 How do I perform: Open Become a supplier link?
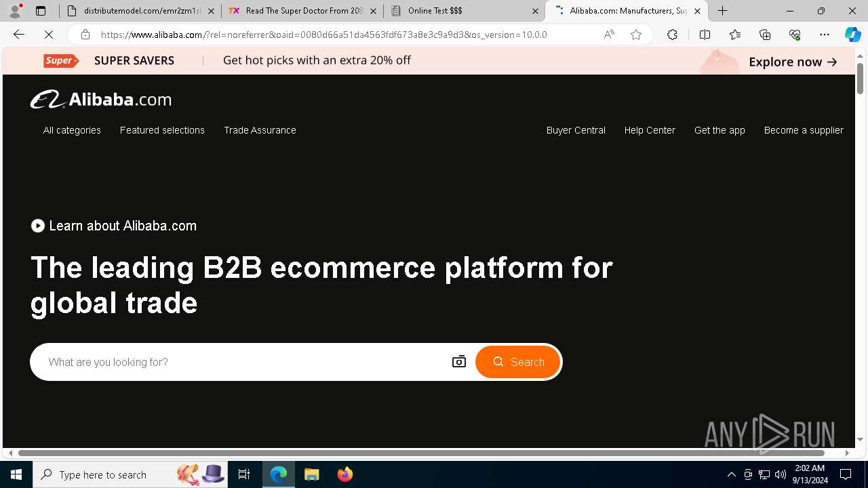[x=804, y=130]
